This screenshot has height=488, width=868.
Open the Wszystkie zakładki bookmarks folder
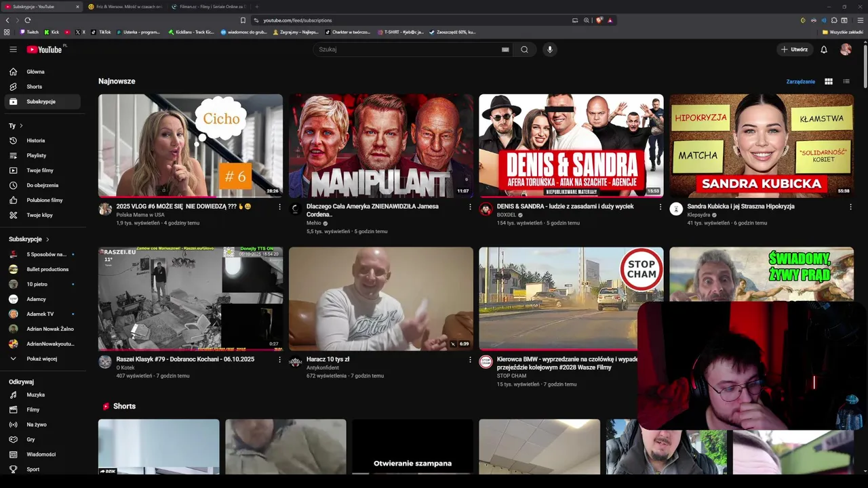point(843,32)
